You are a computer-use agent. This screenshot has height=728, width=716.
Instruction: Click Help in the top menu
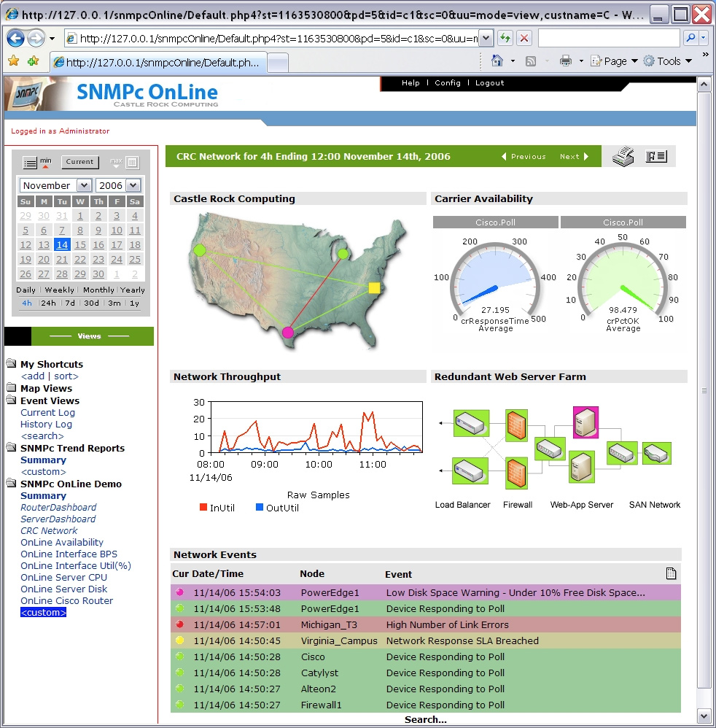pyautogui.click(x=410, y=83)
